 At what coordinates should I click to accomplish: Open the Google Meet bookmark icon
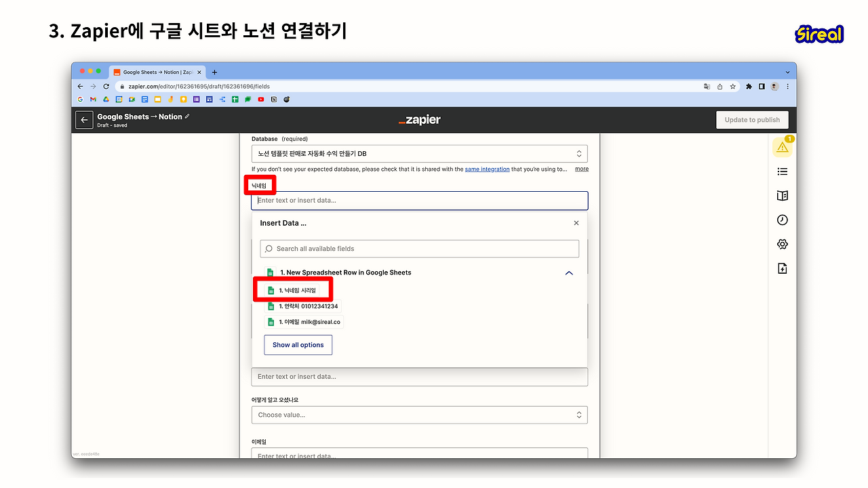[132, 100]
